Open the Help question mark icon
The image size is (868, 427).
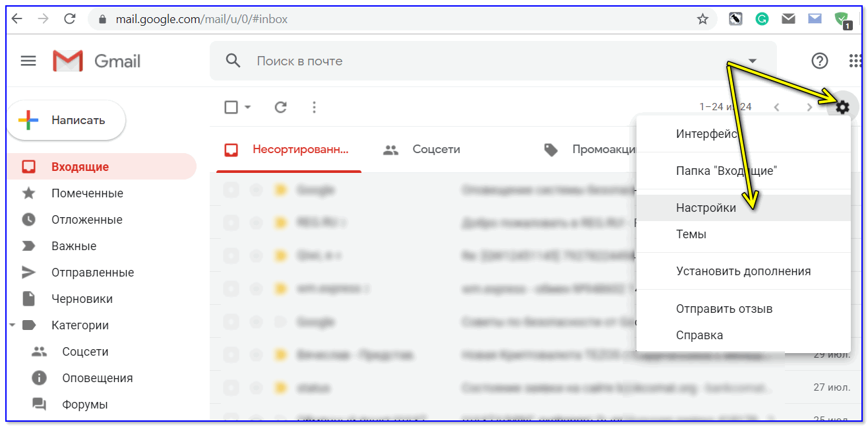[x=819, y=61]
